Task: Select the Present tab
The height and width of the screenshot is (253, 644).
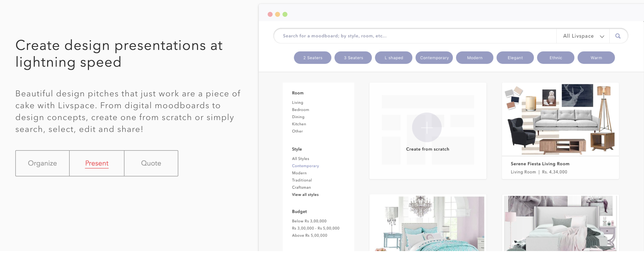Action: click(97, 163)
